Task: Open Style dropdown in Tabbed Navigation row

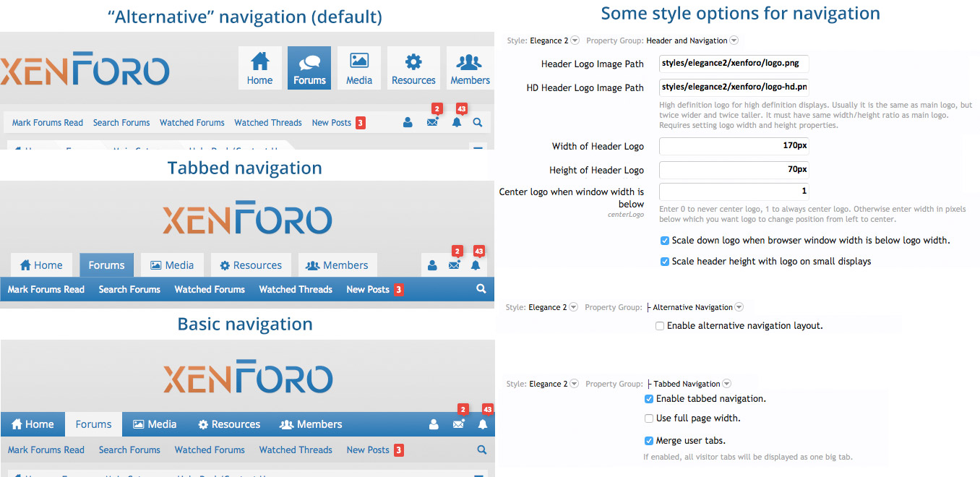Action: 574,384
